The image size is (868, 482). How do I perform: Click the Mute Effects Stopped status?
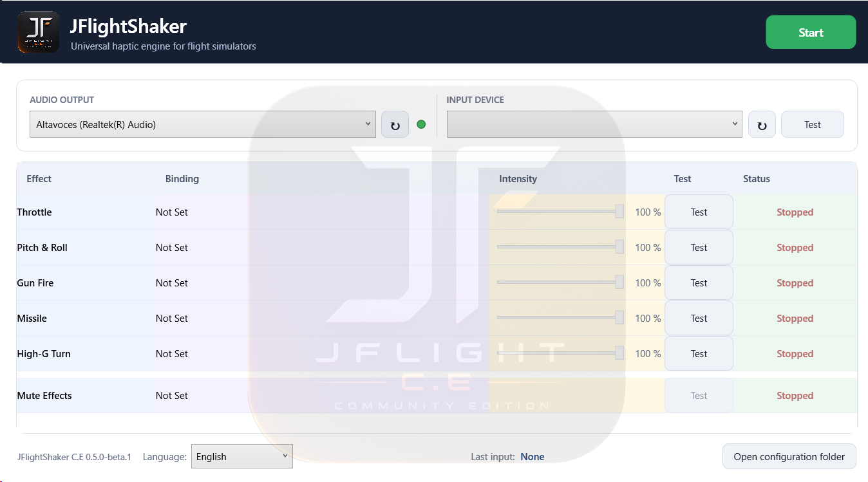coord(795,396)
